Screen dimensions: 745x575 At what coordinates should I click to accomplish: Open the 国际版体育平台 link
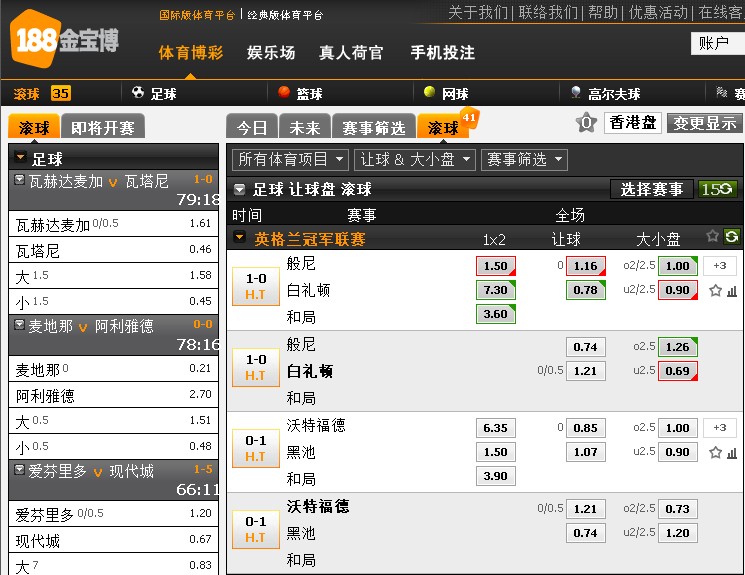coord(197,15)
